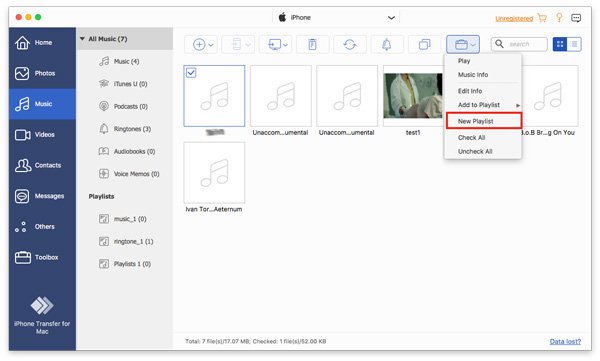This screenshot has height=361, width=600.
Task: Click the key register icon
Action: (x=559, y=18)
